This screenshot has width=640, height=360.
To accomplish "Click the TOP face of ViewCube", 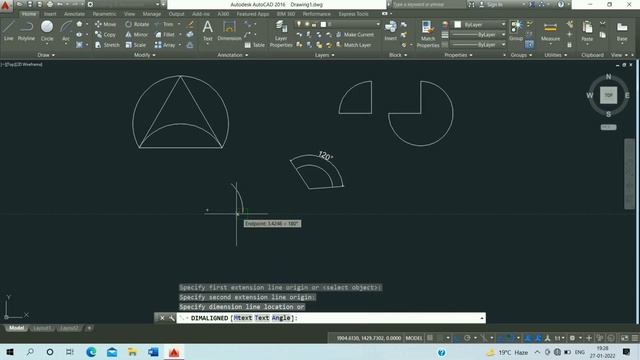I will (608, 95).
